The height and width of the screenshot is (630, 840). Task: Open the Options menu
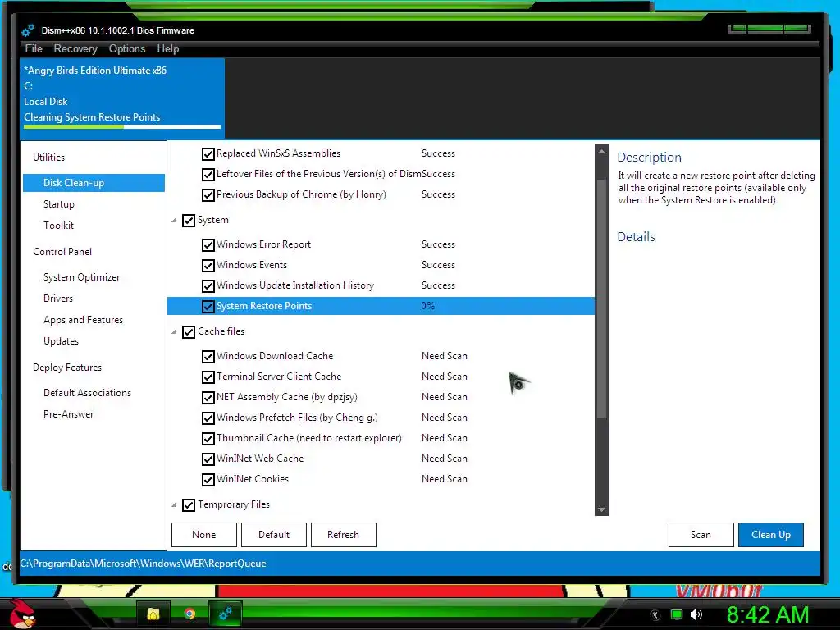tap(127, 48)
